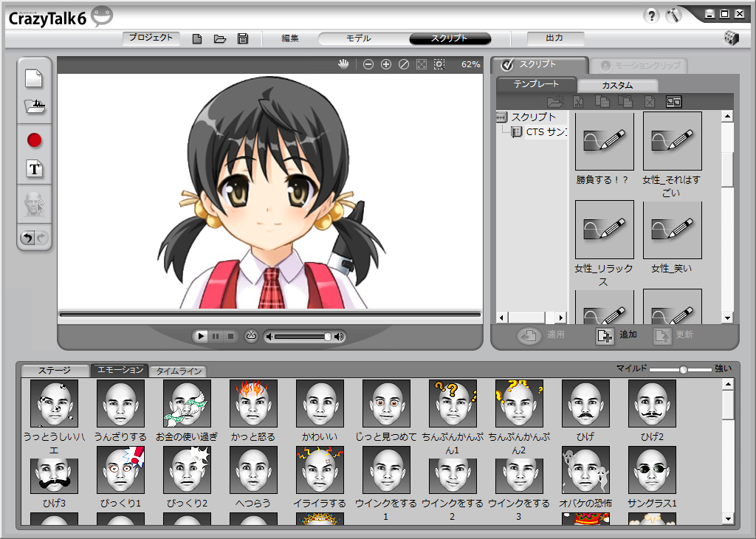Click the paste icon in template toolbar
Viewport: 756px width, 539px height.
tap(625, 102)
